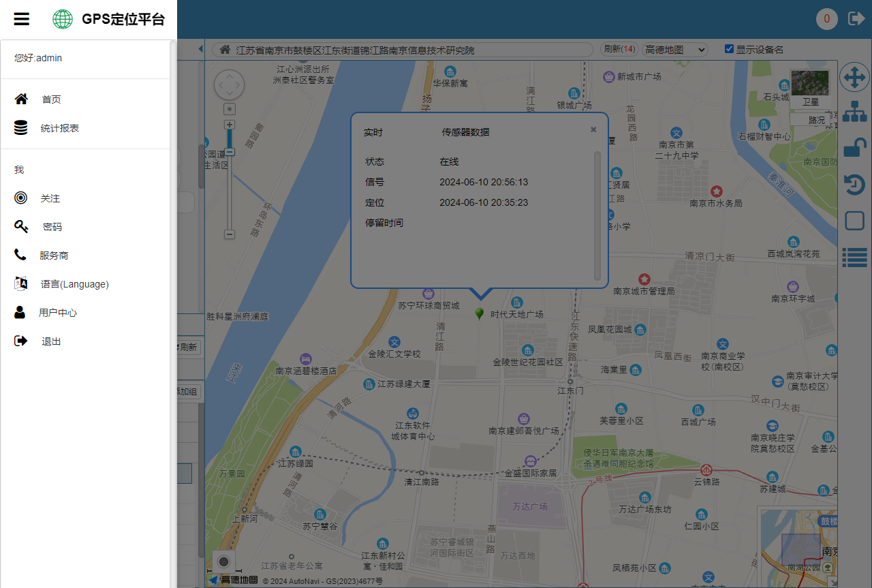Select the square fence tool icon
872x588 pixels.
[854, 221]
